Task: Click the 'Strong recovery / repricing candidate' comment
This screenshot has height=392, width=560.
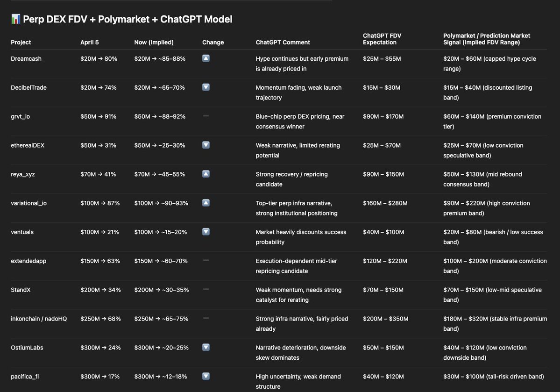Action: point(292,179)
